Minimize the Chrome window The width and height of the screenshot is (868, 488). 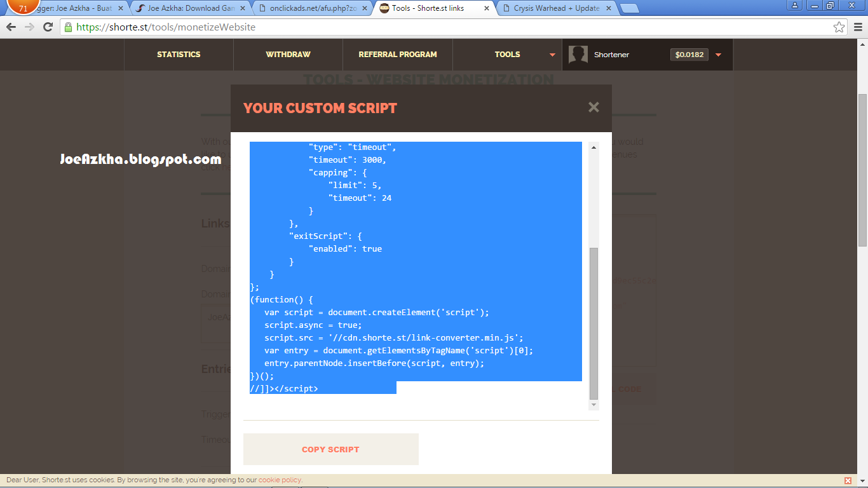[813, 5]
